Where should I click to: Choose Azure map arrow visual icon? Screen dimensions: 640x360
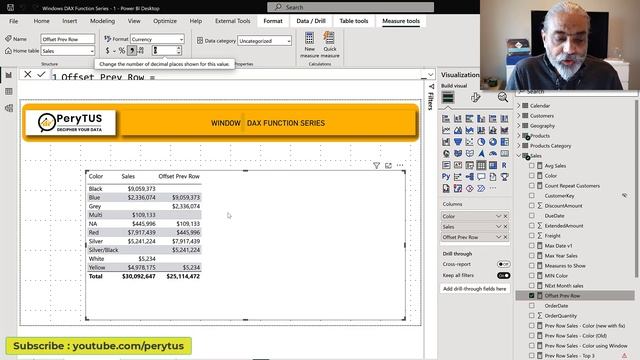point(481,153)
